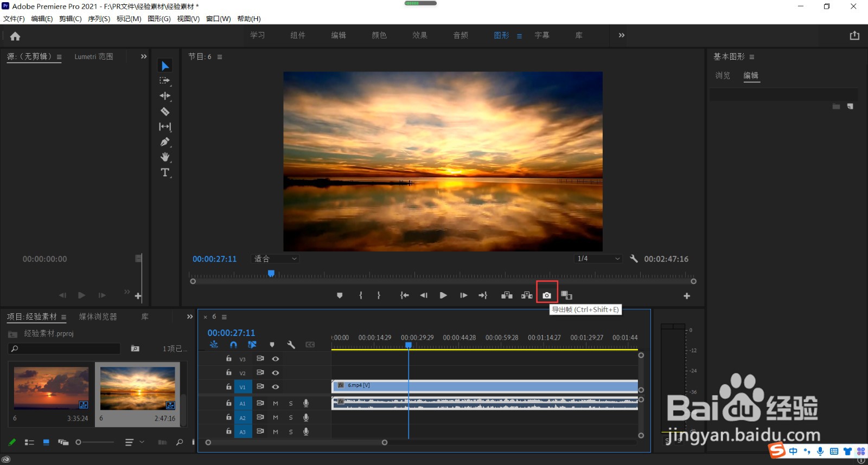Hide the V1 track output

tap(276, 387)
